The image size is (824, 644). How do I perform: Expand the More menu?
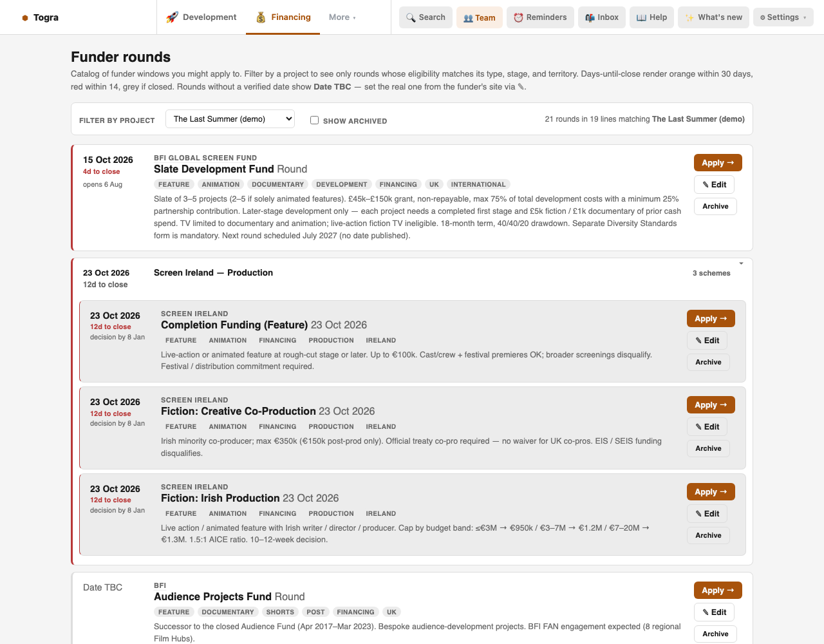pos(342,17)
